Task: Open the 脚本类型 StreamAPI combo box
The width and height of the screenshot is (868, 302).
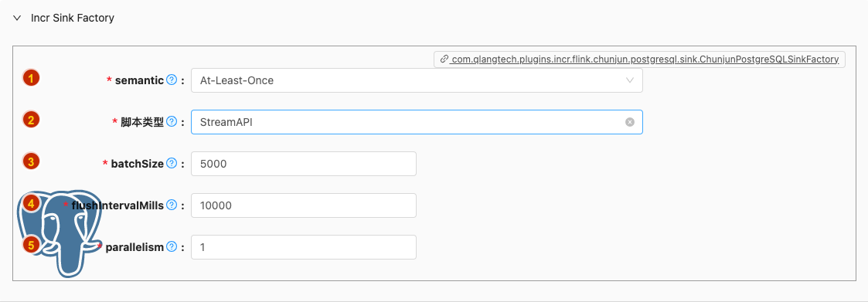Action: 417,122
